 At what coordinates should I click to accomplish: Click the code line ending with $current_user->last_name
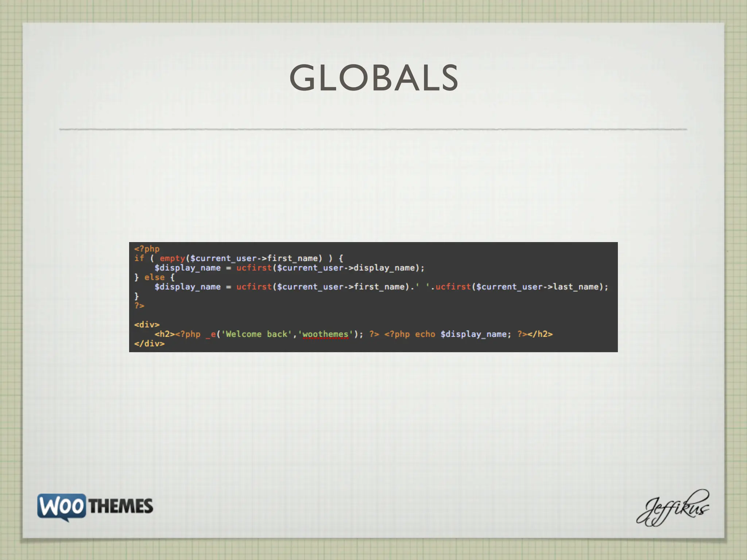coord(382,287)
